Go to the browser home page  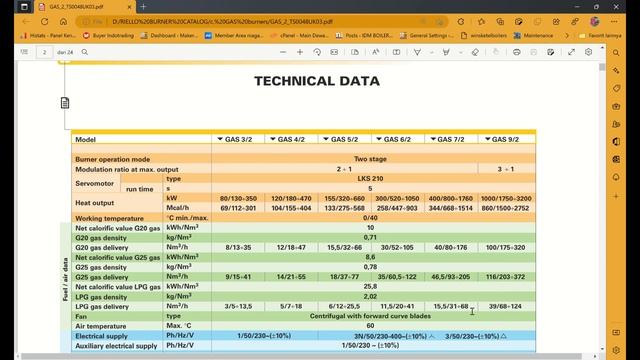tap(63, 22)
